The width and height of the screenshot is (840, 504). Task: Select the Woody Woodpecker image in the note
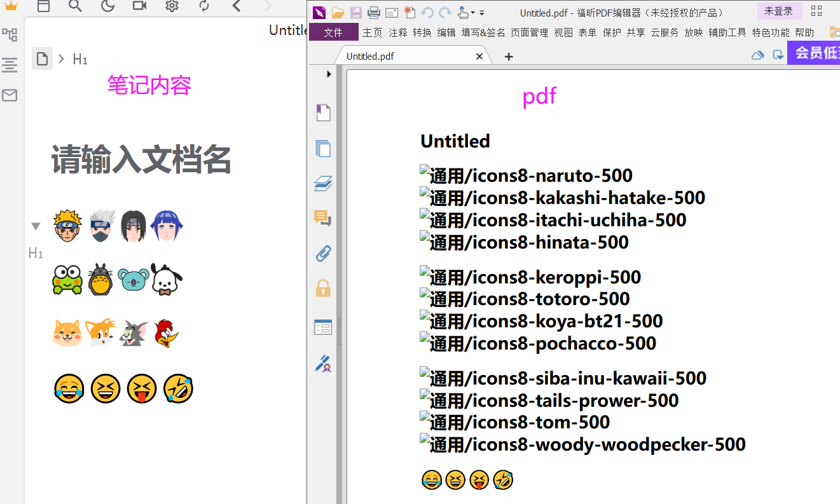[x=167, y=333]
